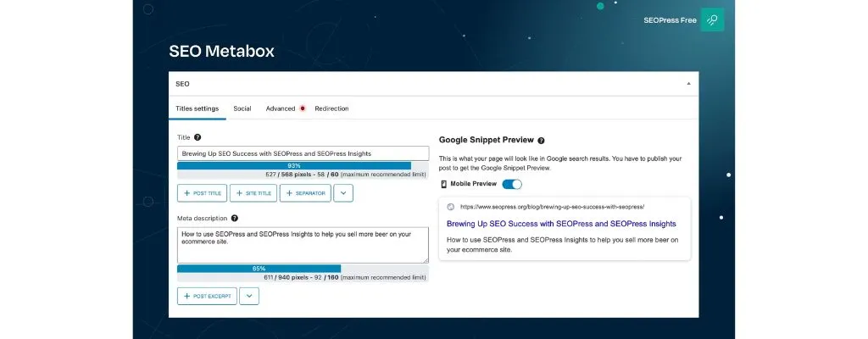Click the mobile phone icon beside Mobile Preview
868x339 pixels.
(443, 184)
